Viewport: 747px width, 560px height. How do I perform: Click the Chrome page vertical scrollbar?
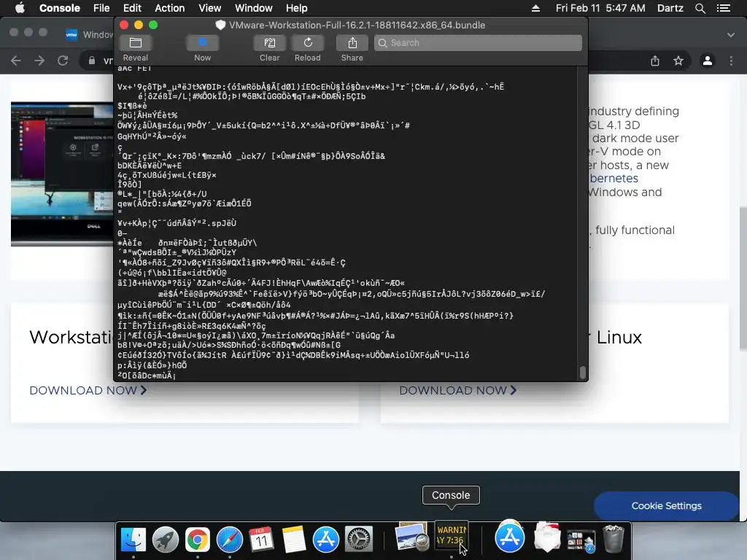(x=743, y=279)
